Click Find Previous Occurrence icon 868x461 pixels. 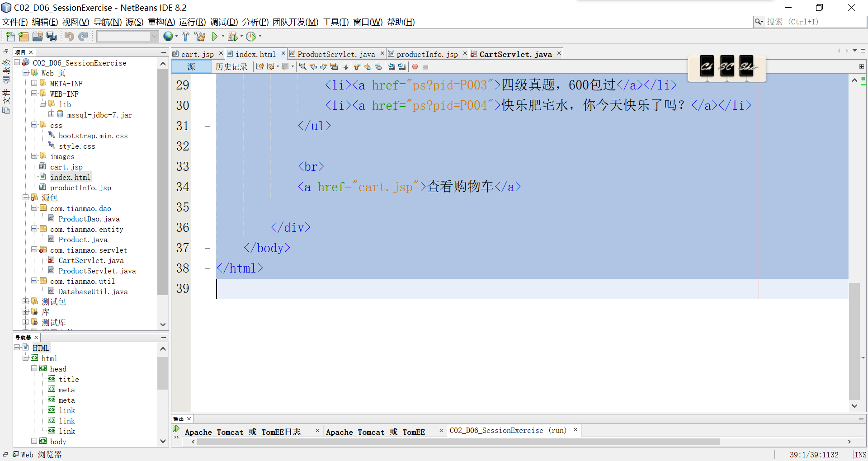click(x=313, y=66)
